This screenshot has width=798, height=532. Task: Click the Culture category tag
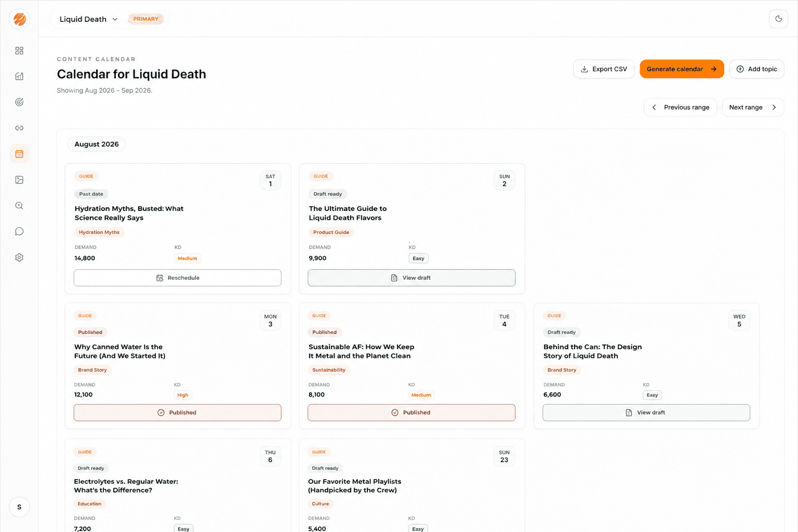pyautogui.click(x=320, y=504)
